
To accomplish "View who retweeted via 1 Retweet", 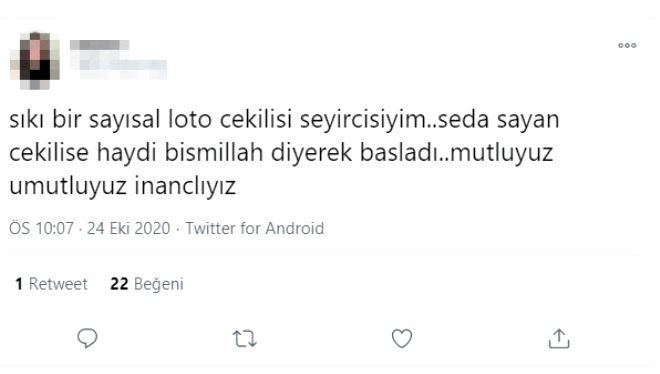I will 51,284.
